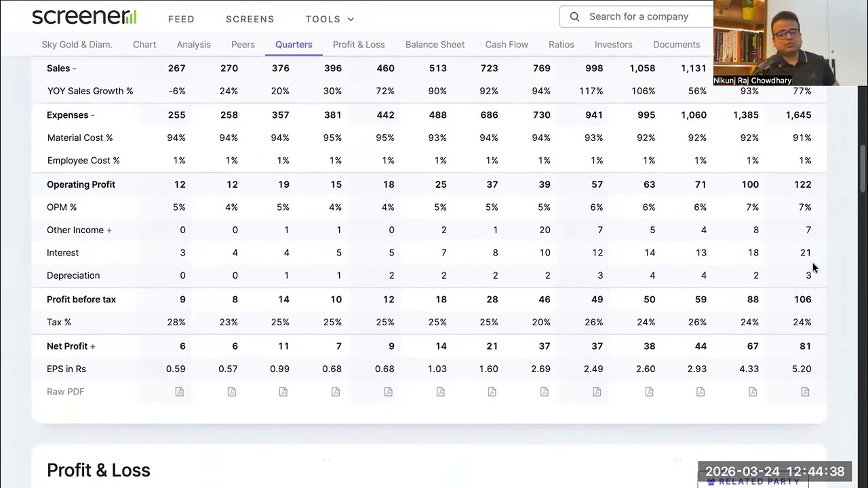Screen dimensions: 868x488
Task: Jump to Sky Gold & Diam. section
Action: [77, 45]
